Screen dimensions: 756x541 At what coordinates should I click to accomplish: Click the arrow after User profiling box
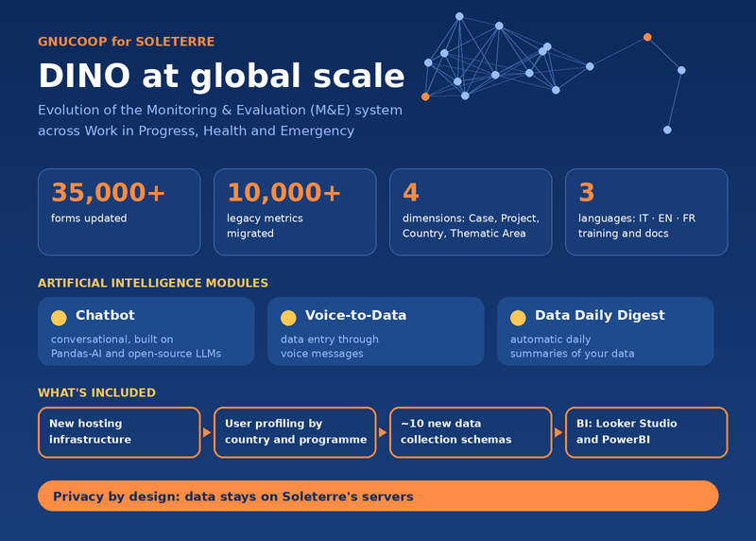click(x=383, y=432)
